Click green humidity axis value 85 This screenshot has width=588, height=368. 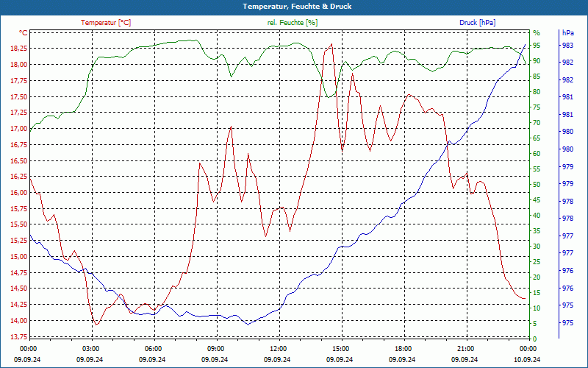click(x=537, y=77)
